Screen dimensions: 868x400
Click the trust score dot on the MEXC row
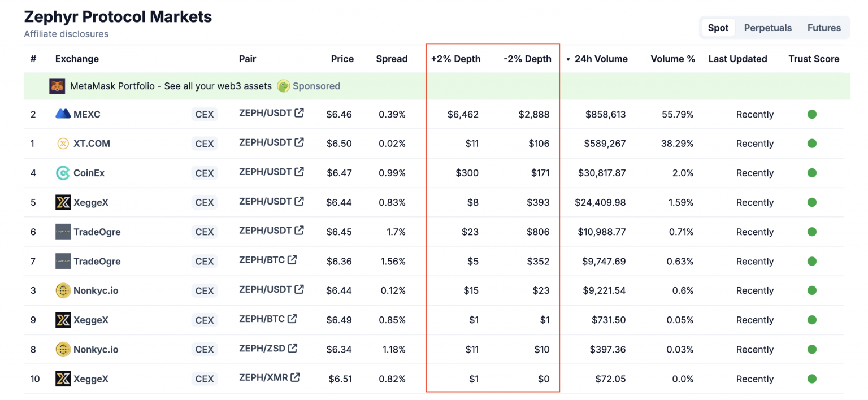pos(812,114)
